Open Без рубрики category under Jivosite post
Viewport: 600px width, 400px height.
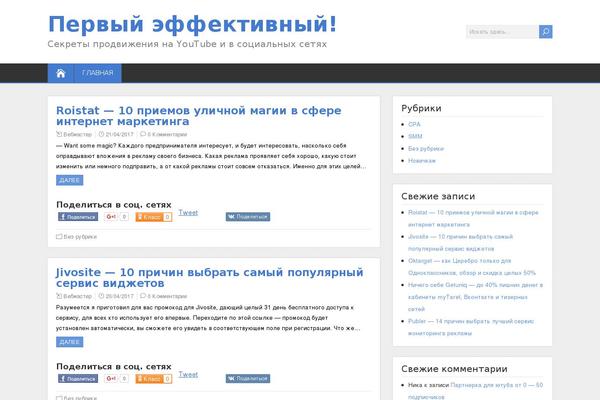80,398
